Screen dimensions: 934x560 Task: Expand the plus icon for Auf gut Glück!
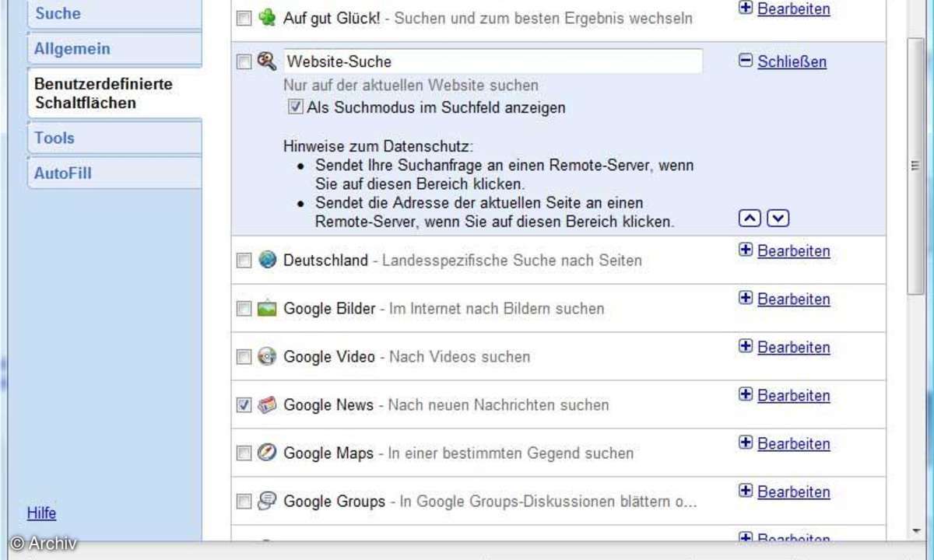746,8
